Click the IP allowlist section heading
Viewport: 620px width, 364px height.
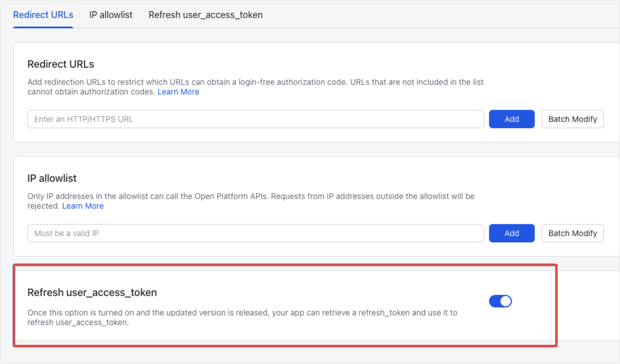click(52, 178)
